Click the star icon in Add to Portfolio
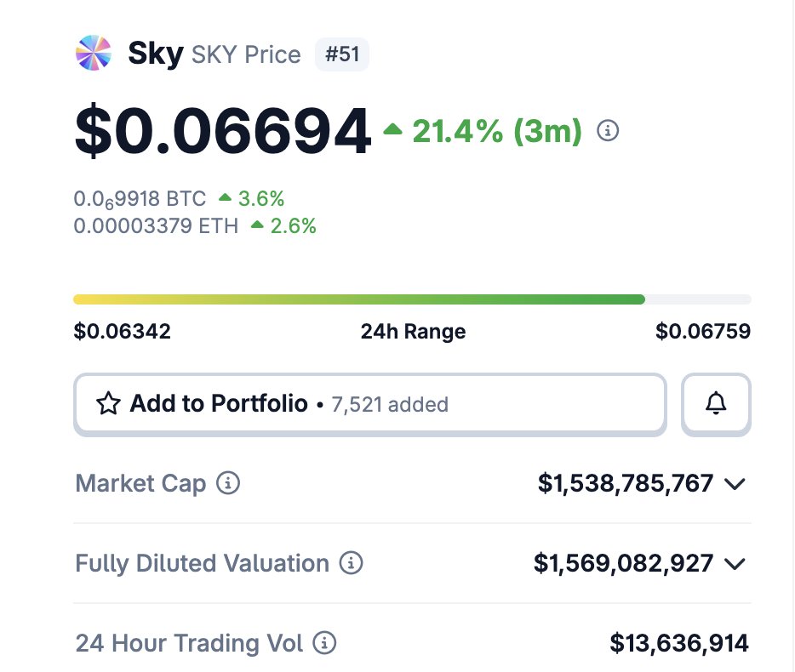The height and width of the screenshot is (672, 795). [x=108, y=404]
